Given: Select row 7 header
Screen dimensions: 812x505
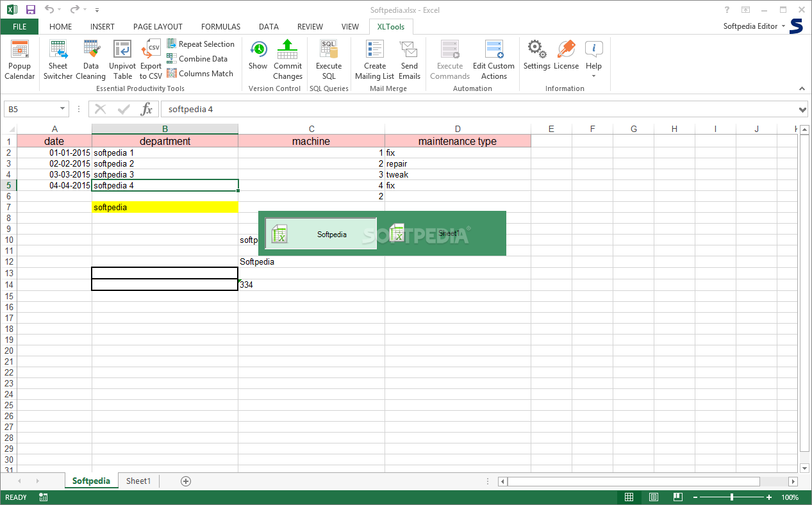Looking at the screenshot, I should tap(8, 207).
